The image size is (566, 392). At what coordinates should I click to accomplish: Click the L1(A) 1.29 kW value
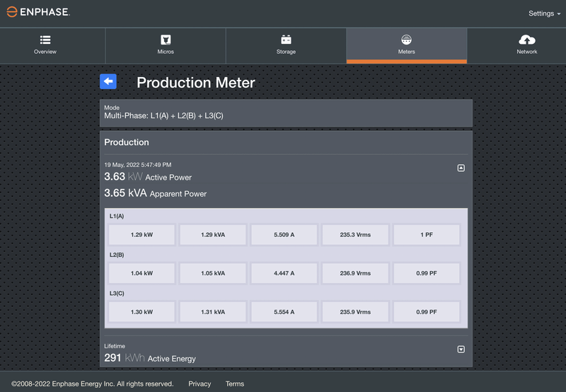pos(141,234)
